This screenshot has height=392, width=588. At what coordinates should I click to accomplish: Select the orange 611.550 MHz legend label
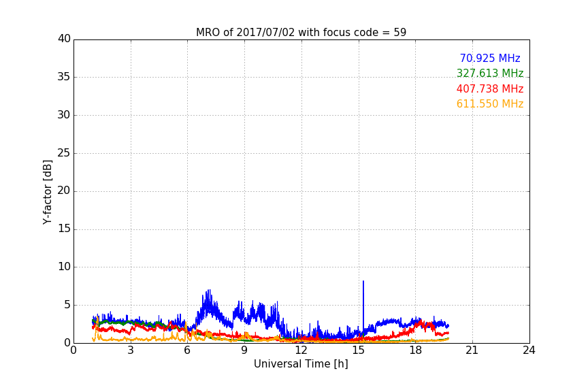point(490,103)
